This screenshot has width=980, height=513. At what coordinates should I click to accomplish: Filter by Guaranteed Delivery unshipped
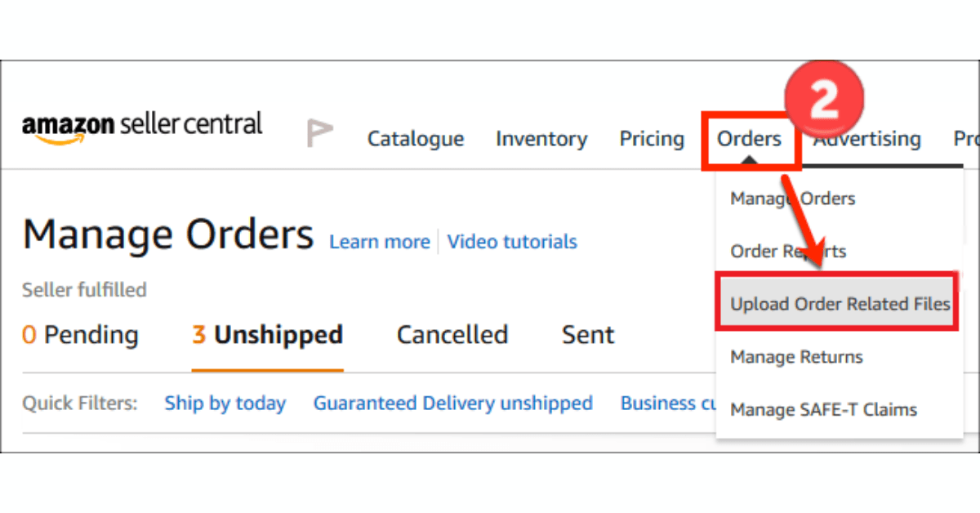click(x=452, y=403)
